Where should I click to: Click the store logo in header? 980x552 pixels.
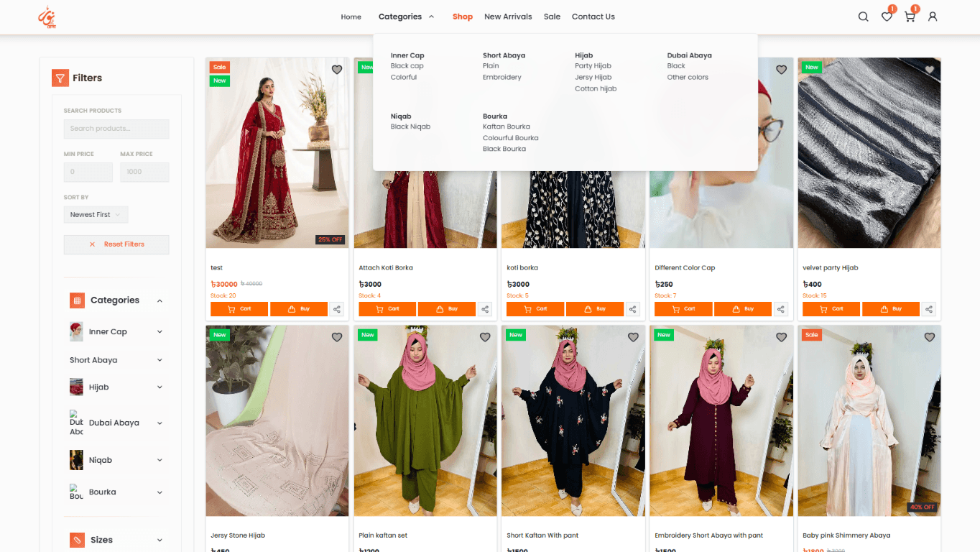point(47,17)
